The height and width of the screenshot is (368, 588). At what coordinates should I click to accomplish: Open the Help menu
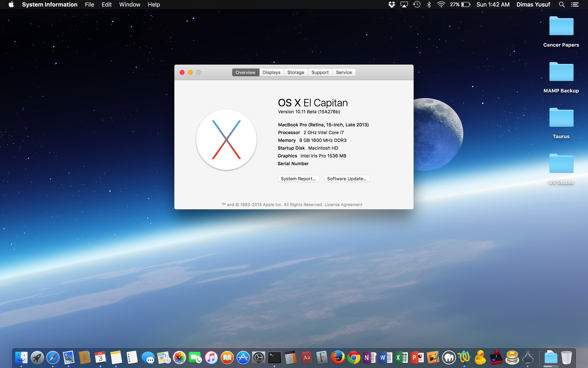[154, 4]
